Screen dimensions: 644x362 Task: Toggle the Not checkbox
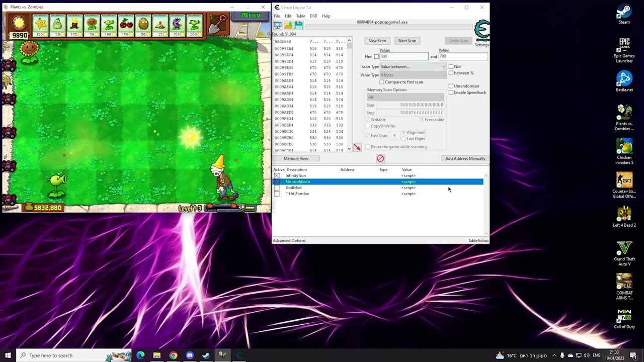[451, 66]
